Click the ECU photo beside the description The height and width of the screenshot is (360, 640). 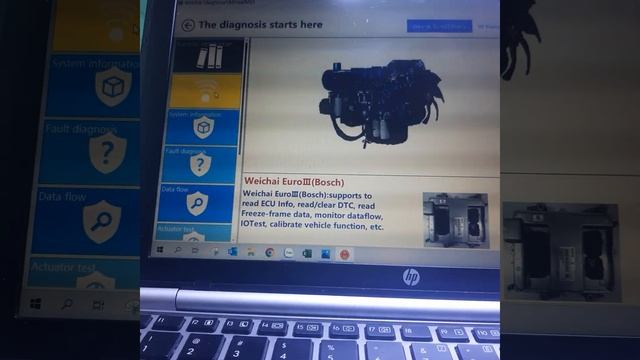(x=456, y=220)
